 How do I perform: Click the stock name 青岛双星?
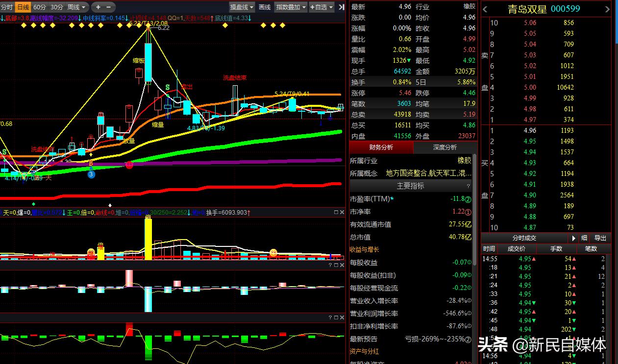[527, 9]
